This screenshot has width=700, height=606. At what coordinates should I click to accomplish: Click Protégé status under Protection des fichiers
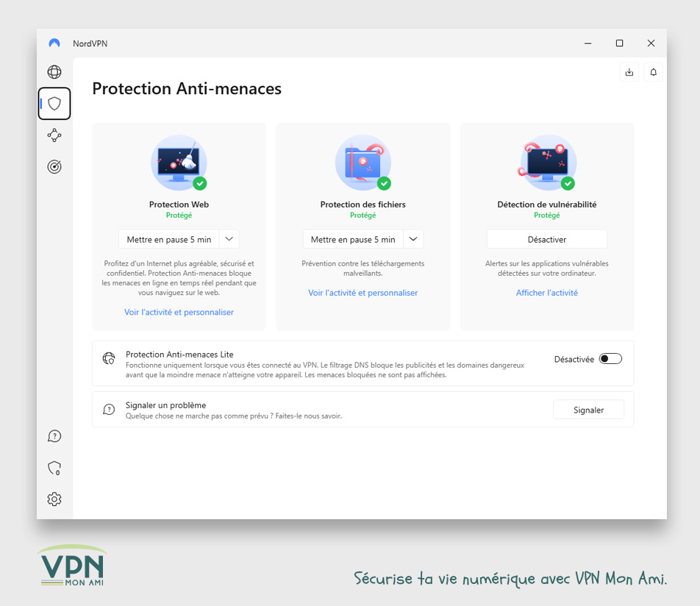click(363, 215)
